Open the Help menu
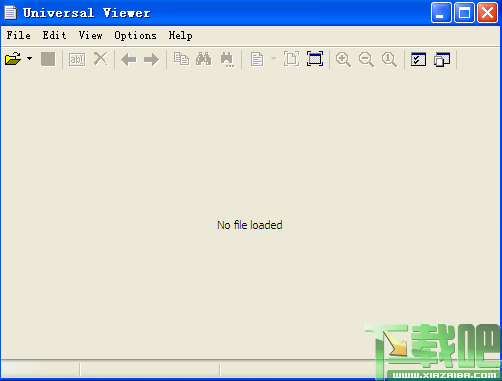 tap(180, 35)
